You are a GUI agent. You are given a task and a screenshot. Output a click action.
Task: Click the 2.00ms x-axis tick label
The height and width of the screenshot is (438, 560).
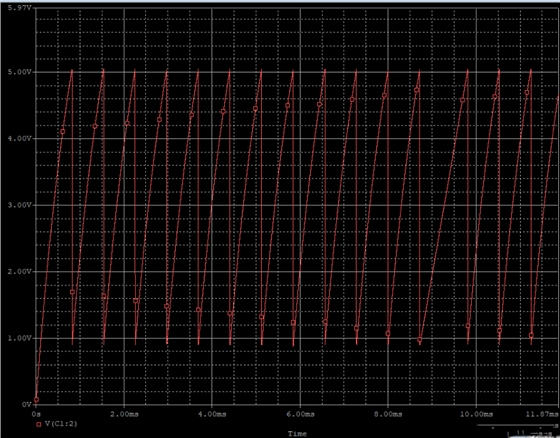tap(124, 414)
